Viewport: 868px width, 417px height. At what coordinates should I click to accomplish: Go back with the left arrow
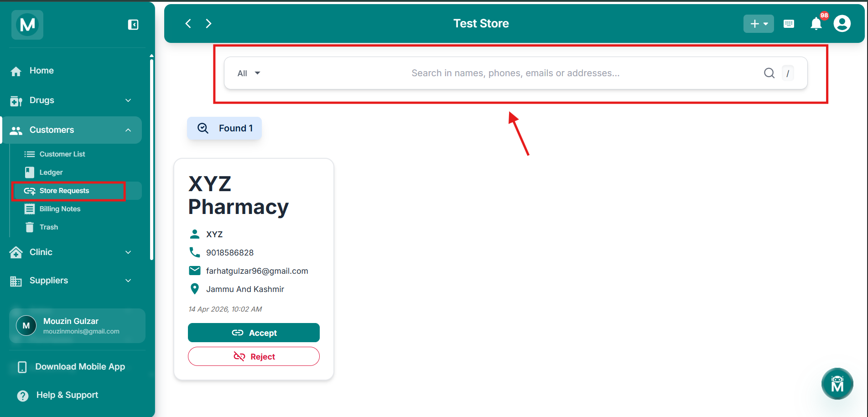point(188,23)
